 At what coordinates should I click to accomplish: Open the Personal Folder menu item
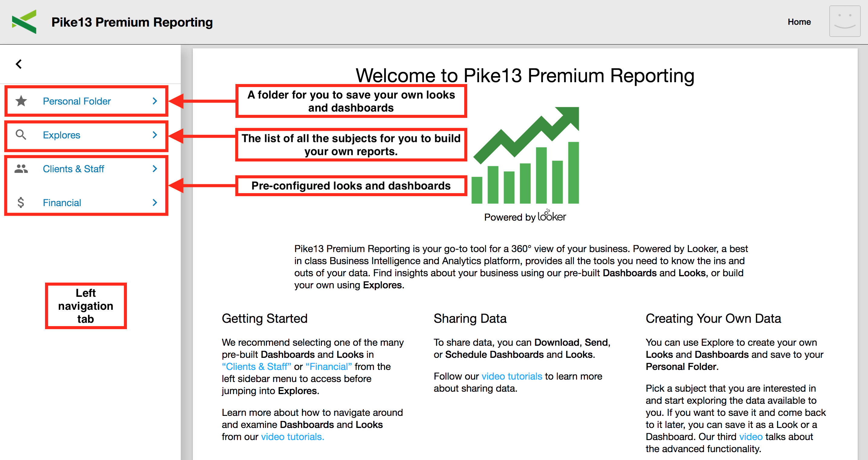tap(77, 101)
